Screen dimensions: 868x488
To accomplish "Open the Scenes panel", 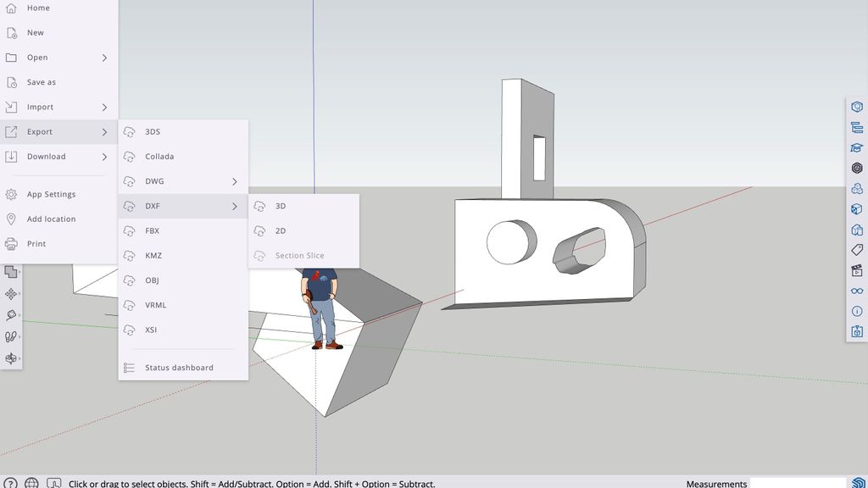I will [x=856, y=271].
